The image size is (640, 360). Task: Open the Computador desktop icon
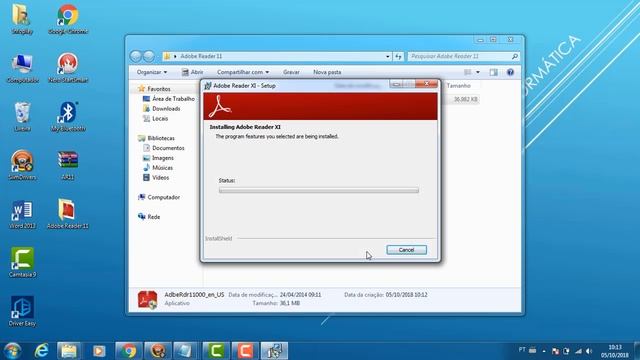pos(22,68)
